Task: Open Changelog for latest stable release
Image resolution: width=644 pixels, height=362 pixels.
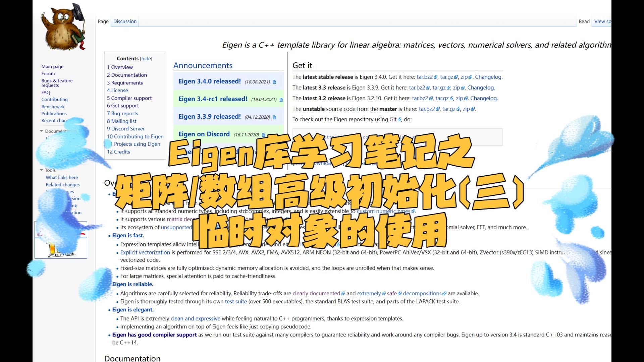Action: pos(488,77)
